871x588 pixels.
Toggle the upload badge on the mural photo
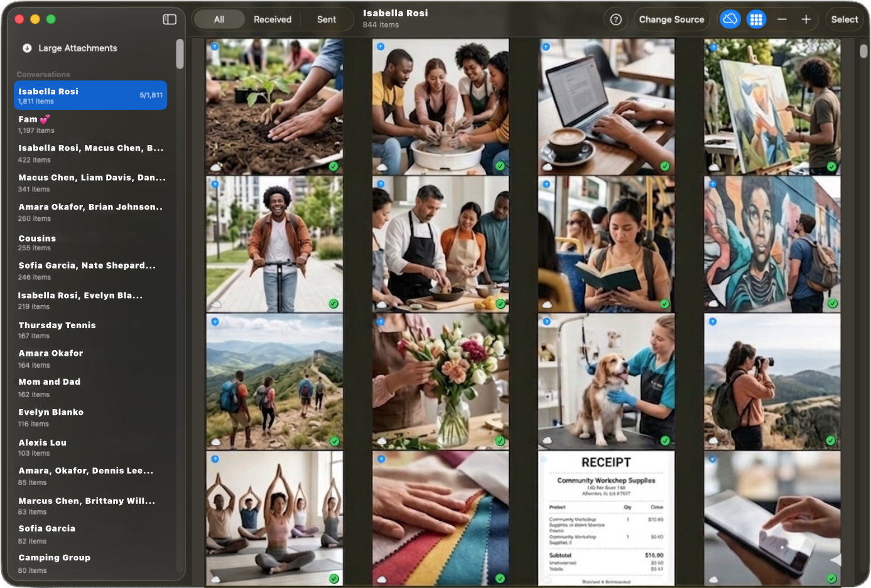713,183
